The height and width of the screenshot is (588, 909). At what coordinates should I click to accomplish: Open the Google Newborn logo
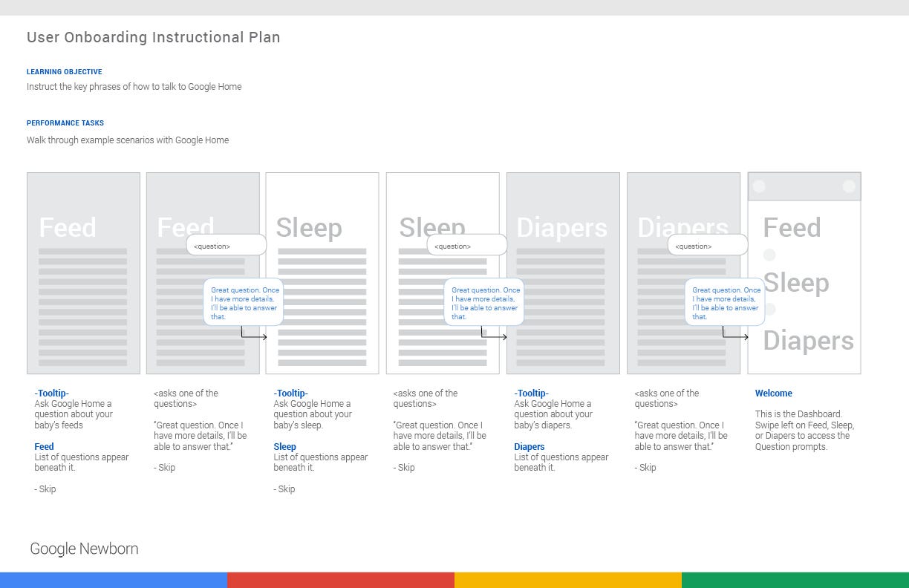(84, 549)
